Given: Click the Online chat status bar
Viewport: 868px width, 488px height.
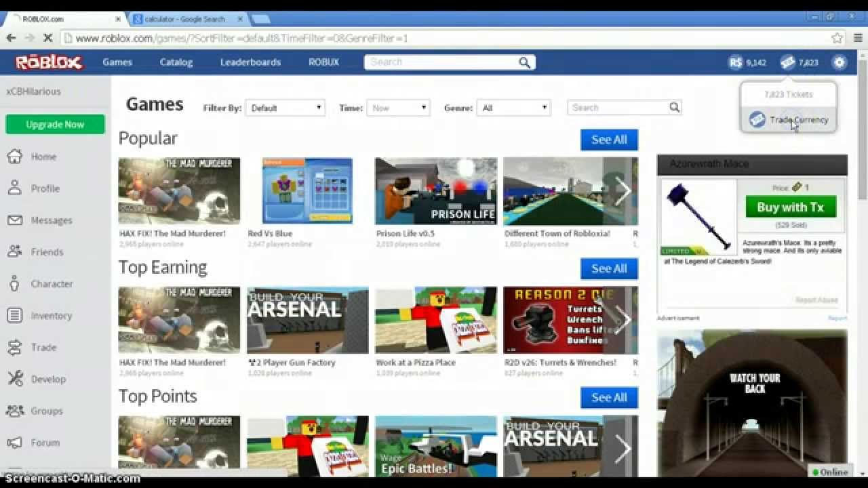Looking at the screenshot, I should [830, 472].
